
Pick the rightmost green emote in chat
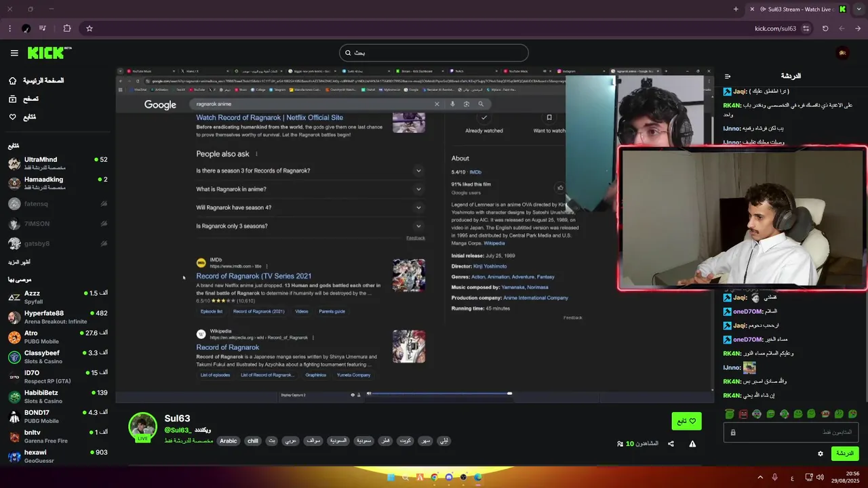pos(852,413)
